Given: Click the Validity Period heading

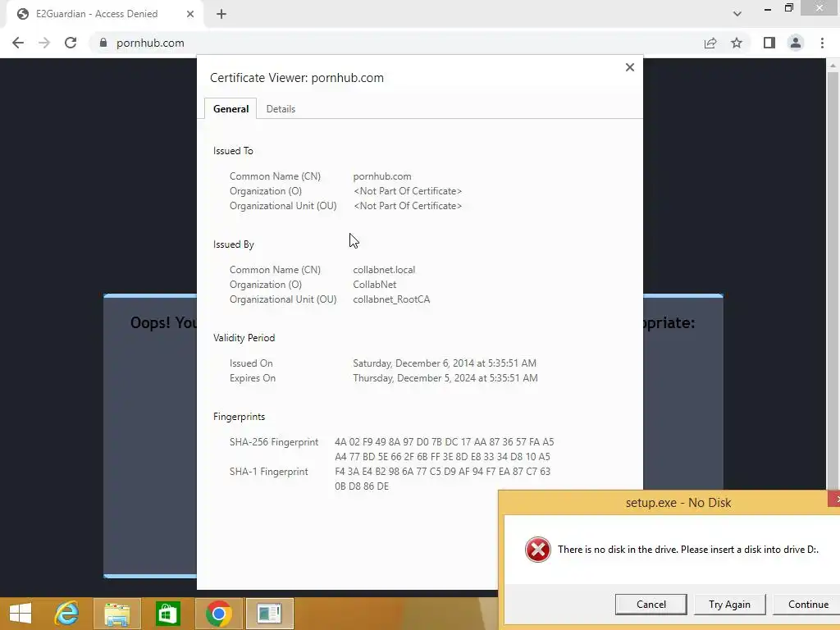Looking at the screenshot, I should [244, 338].
